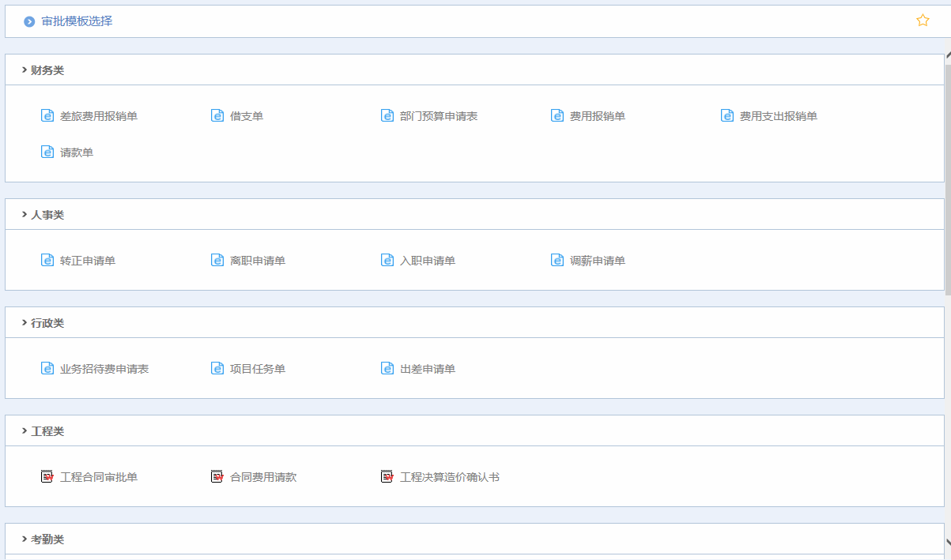Open the 离职申请单 form
The image size is (951, 560).
tap(257, 261)
